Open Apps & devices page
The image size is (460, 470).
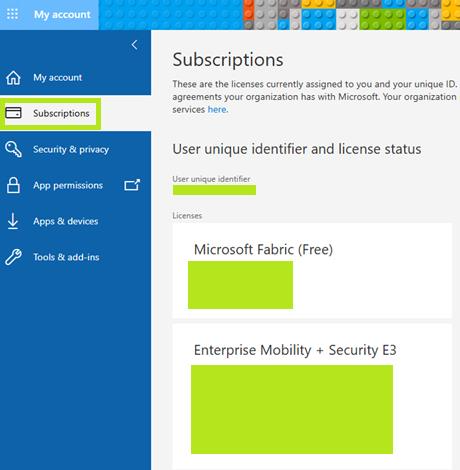click(66, 221)
